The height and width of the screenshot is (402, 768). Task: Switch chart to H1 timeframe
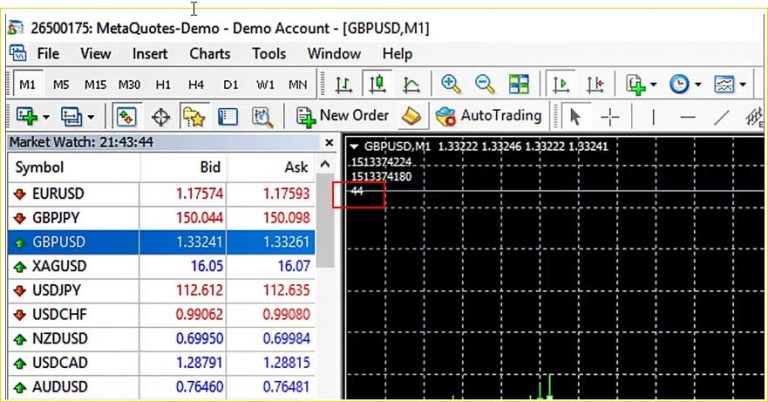coord(163,85)
